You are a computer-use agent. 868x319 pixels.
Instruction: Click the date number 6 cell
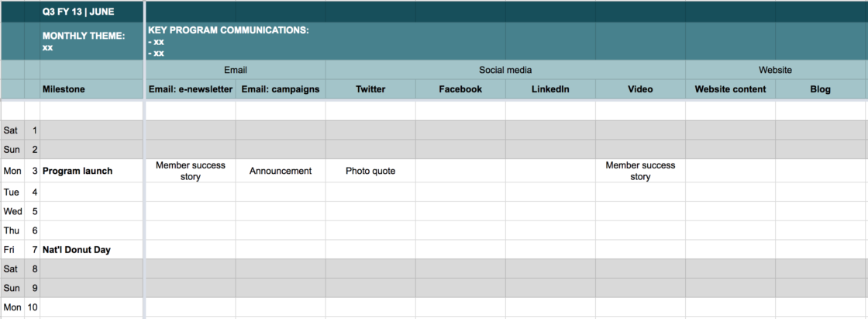(x=33, y=231)
